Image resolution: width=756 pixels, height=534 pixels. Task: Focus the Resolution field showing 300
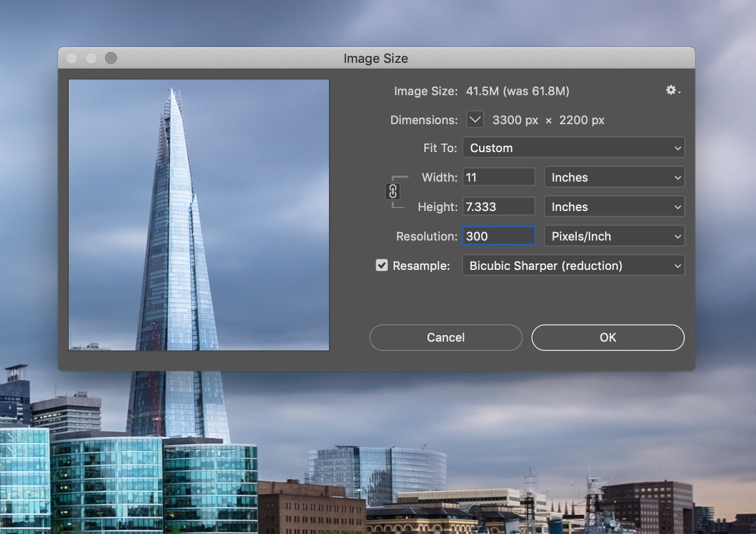[x=498, y=236]
